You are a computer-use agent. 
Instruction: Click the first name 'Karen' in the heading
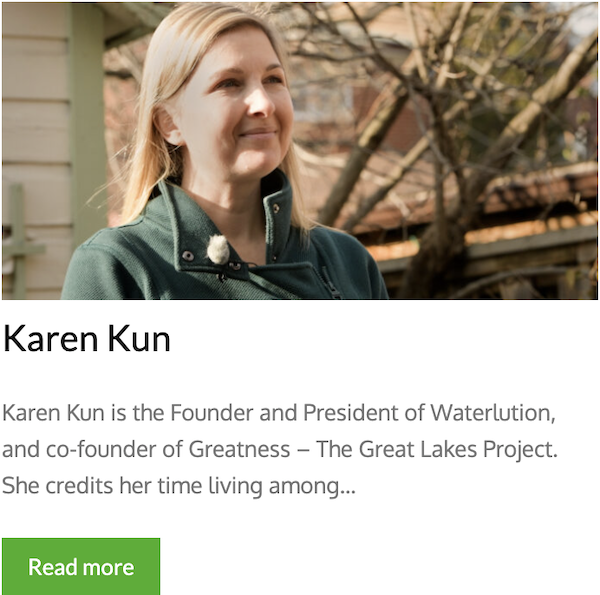pyautogui.click(x=50, y=338)
